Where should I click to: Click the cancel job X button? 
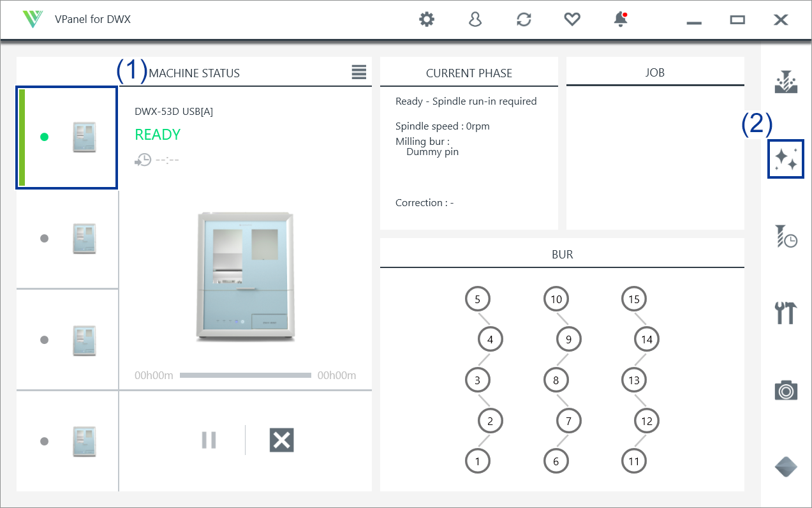tap(281, 440)
